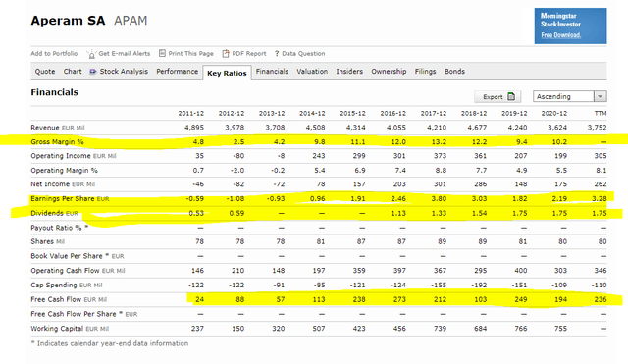Open the Quote tab
The height and width of the screenshot is (364, 628).
(x=45, y=72)
